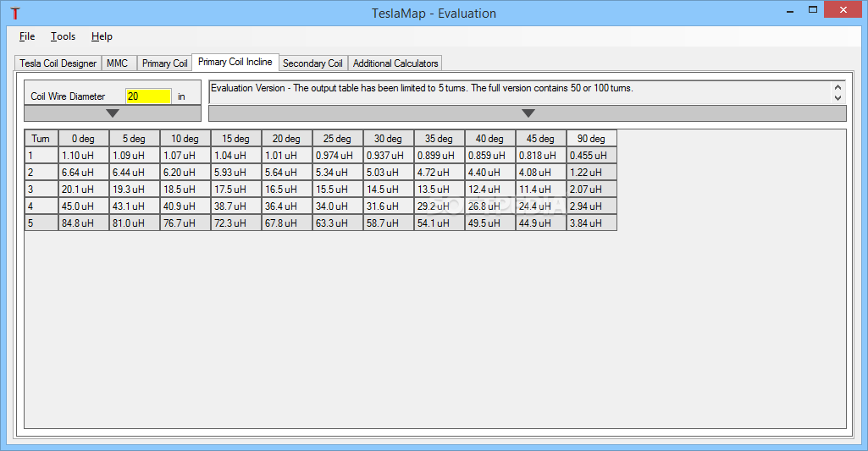
Task: Select the 45.0 uH cell
Action: (84, 206)
